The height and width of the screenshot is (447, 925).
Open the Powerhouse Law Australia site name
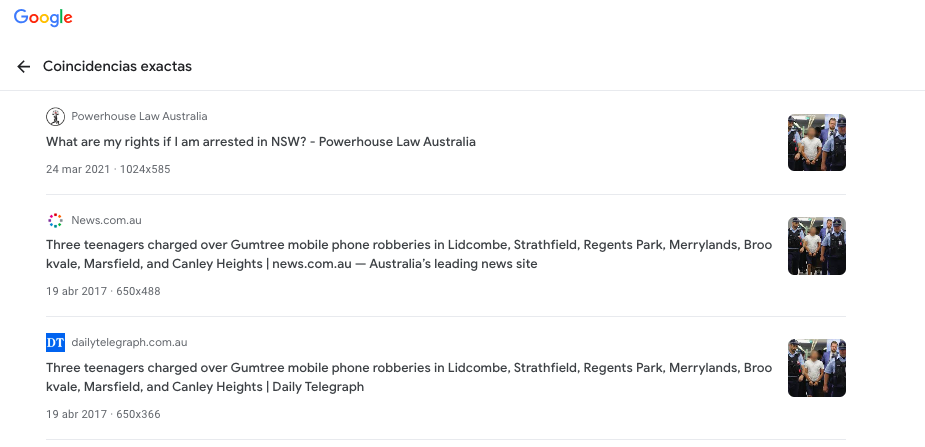point(139,117)
